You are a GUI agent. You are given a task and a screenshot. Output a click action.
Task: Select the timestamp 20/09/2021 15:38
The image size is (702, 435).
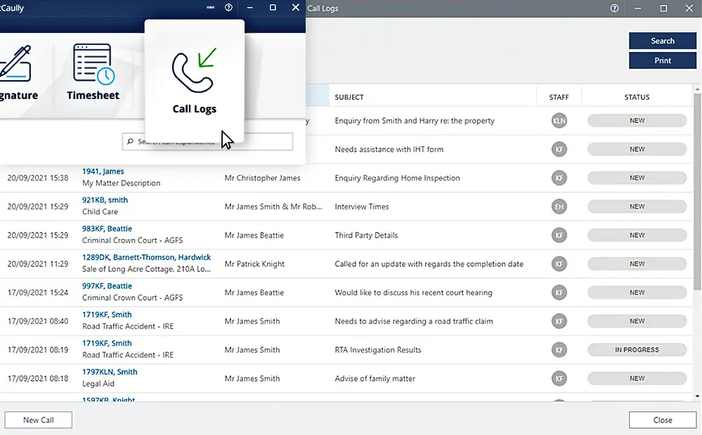pyautogui.click(x=38, y=178)
